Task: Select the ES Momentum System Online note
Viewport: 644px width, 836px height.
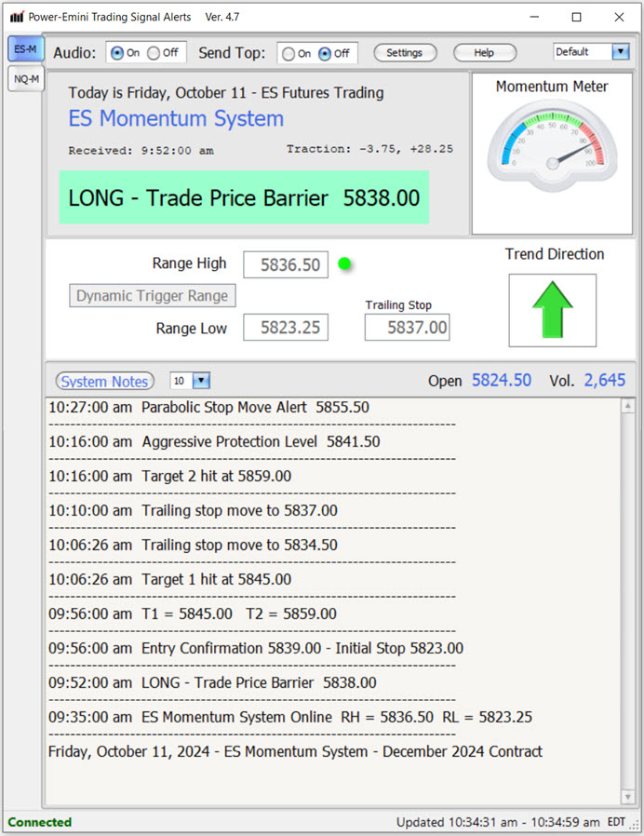Action: [x=290, y=717]
